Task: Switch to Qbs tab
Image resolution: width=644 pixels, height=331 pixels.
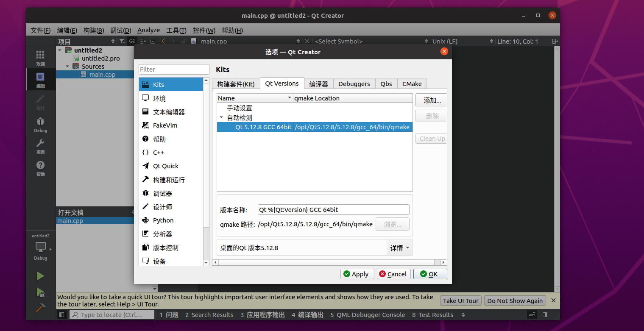Action: click(386, 84)
